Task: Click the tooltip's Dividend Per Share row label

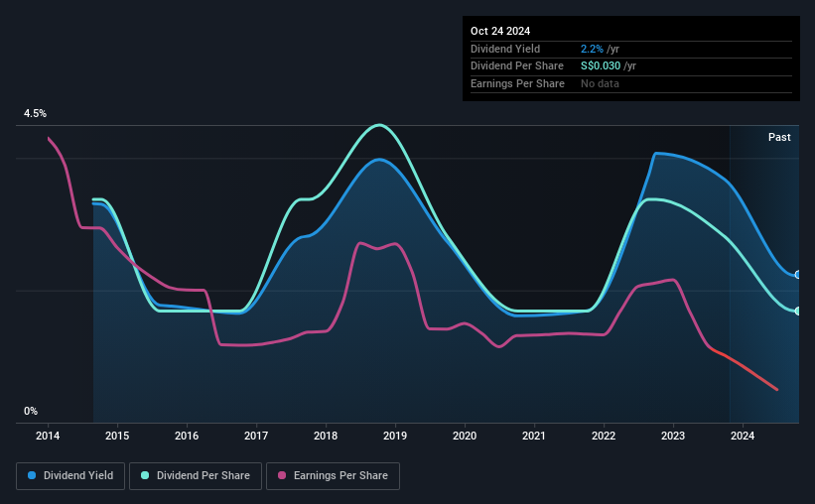Action: coord(516,66)
